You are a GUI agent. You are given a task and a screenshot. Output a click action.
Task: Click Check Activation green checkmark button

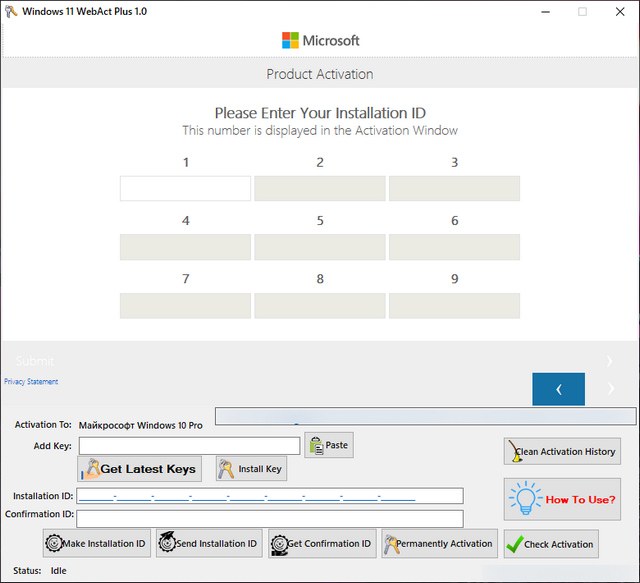pos(551,544)
